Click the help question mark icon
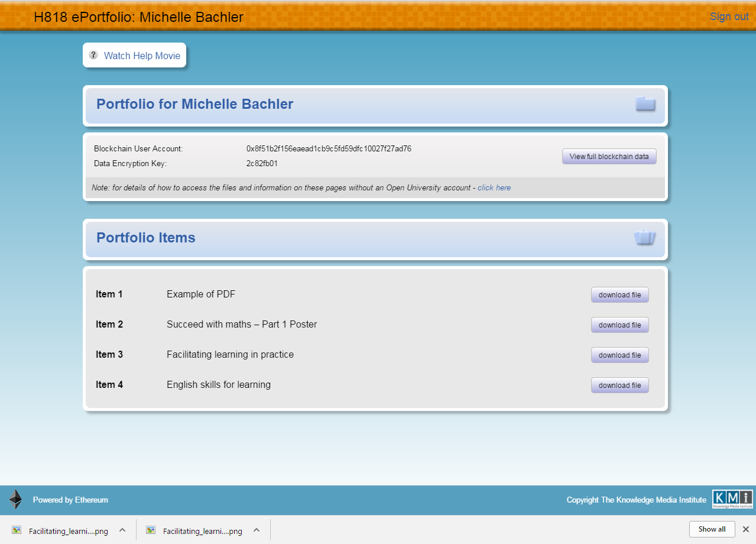The height and width of the screenshot is (544, 756). (x=93, y=55)
